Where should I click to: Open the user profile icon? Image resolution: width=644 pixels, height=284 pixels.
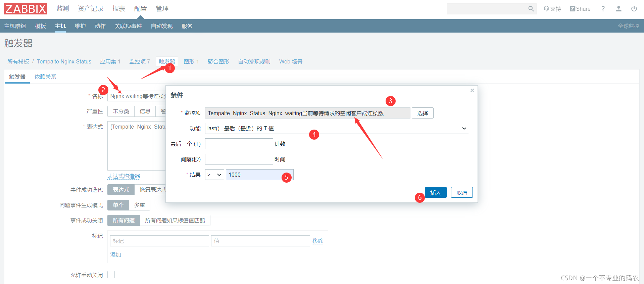pyautogui.click(x=618, y=9)
